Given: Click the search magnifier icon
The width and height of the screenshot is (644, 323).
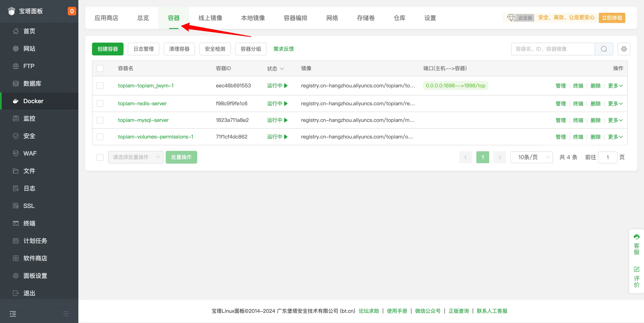Looking at the screenshot, I should [x=604, y=49].
